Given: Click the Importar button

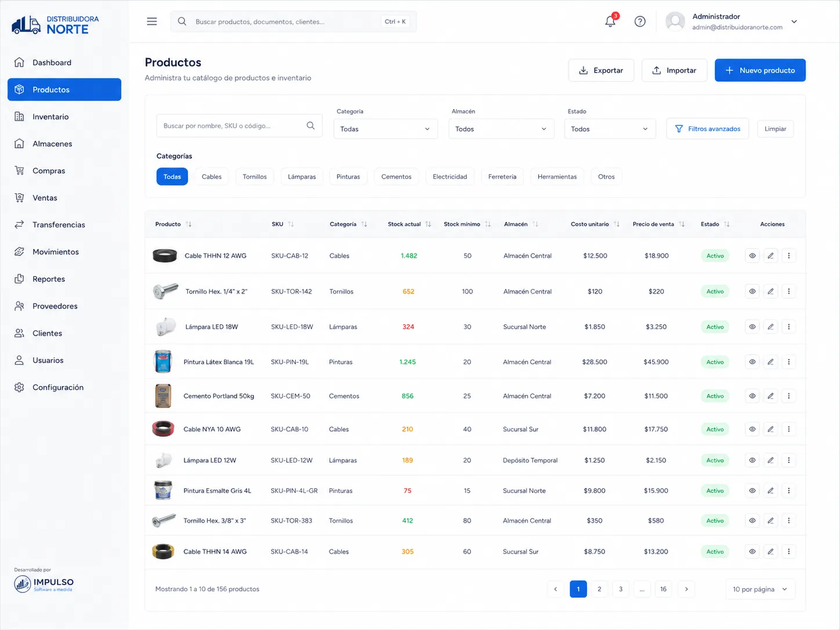Looking at the screenshot, I should pyautogui.click(x=674, y=70).
